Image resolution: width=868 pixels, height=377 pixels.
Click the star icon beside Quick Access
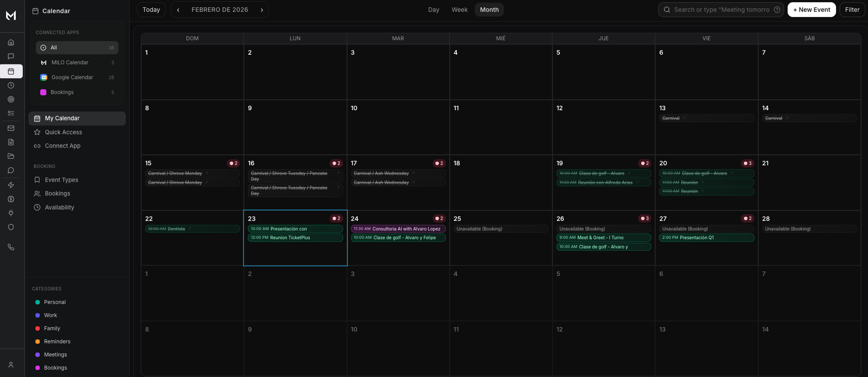37,132
